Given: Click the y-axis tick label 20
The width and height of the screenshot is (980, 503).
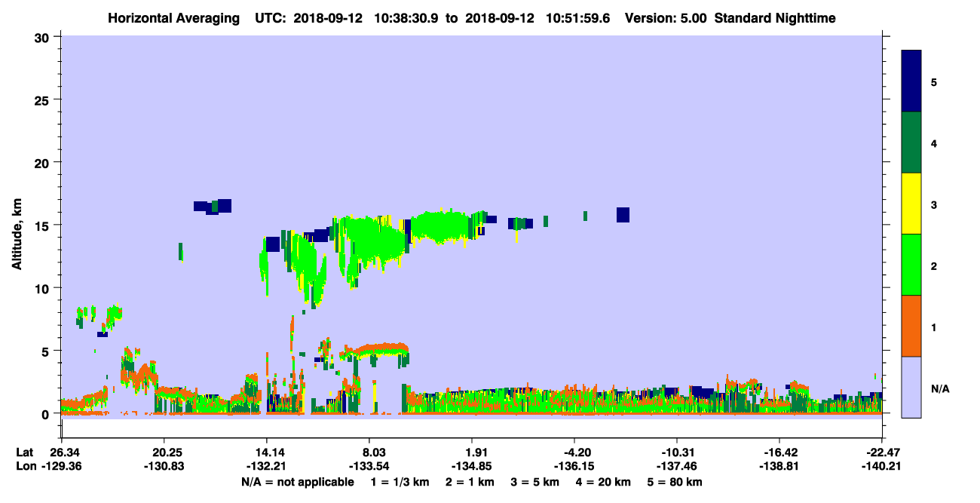Looking at the screenshot, I should point(42,162).
